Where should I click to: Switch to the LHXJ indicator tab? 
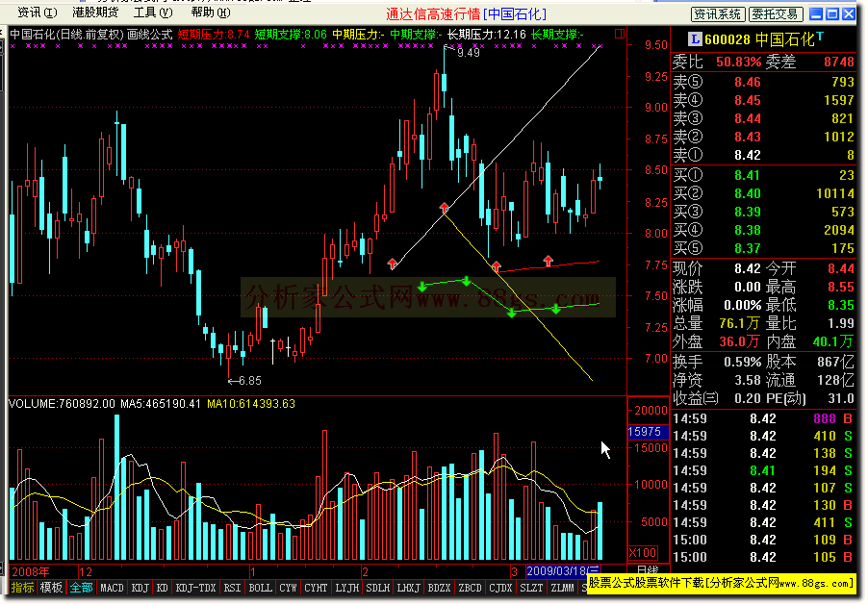(x=409, y=588)
